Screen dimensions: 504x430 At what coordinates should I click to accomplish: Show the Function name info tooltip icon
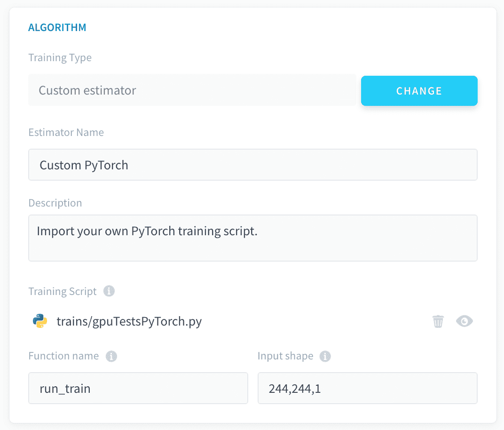(111, 356)
